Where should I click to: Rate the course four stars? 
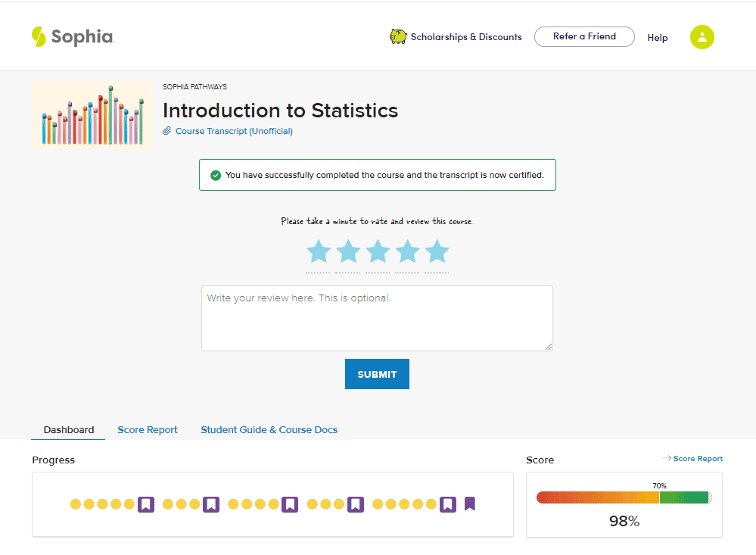click(x=407, y=251)
